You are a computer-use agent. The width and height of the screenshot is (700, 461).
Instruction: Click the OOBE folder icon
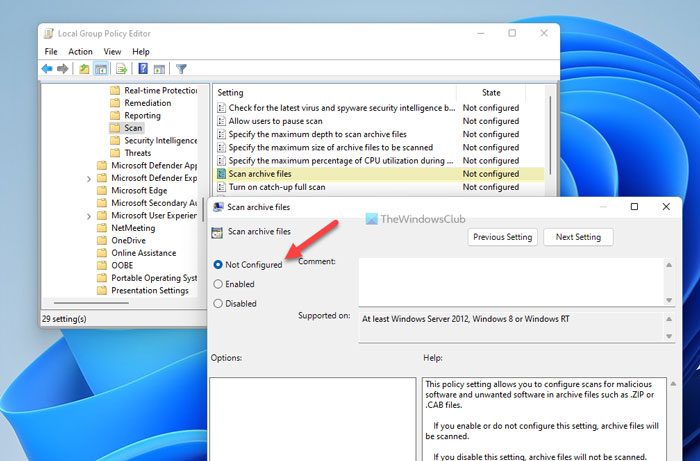pyautogui.click(x=102, y=265)
